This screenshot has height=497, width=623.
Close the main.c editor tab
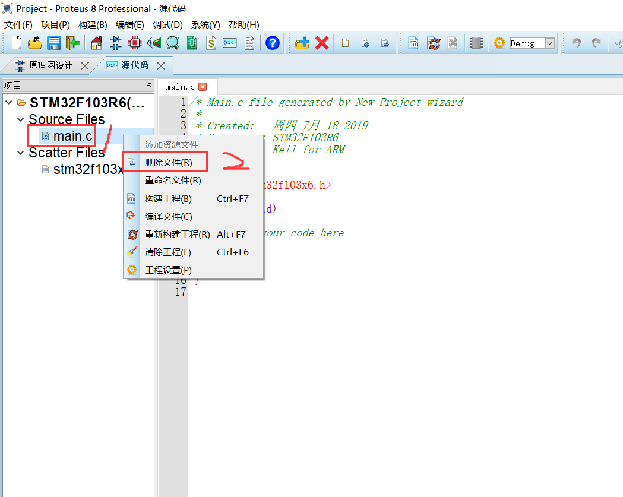[203, 87]
